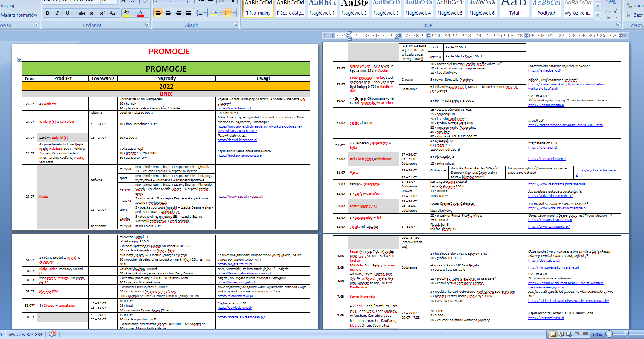Apply yellow text highlight color

click(x=126, y=13)
